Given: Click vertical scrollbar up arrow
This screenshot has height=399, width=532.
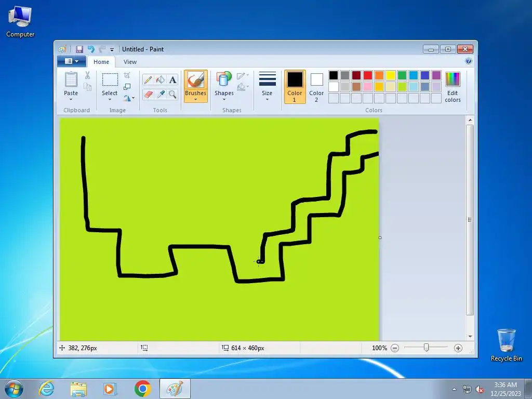Looking at the screenshot, I should point(470,120).
